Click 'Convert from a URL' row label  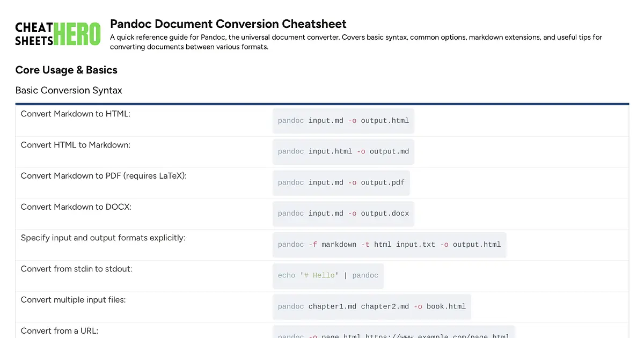(x=60, y=331)
